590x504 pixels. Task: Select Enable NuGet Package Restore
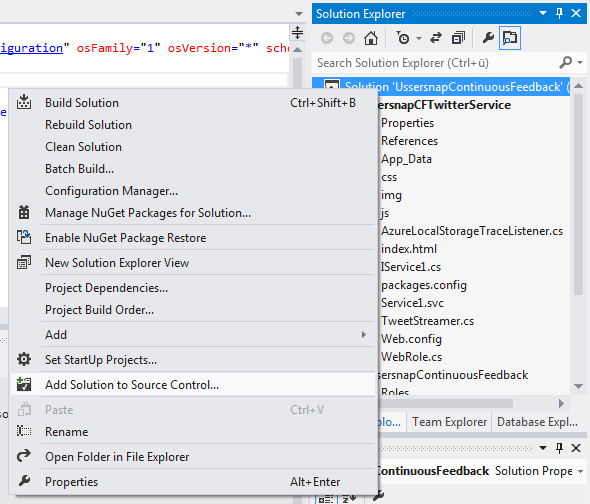pyautogui.click(x=193, y=238)
